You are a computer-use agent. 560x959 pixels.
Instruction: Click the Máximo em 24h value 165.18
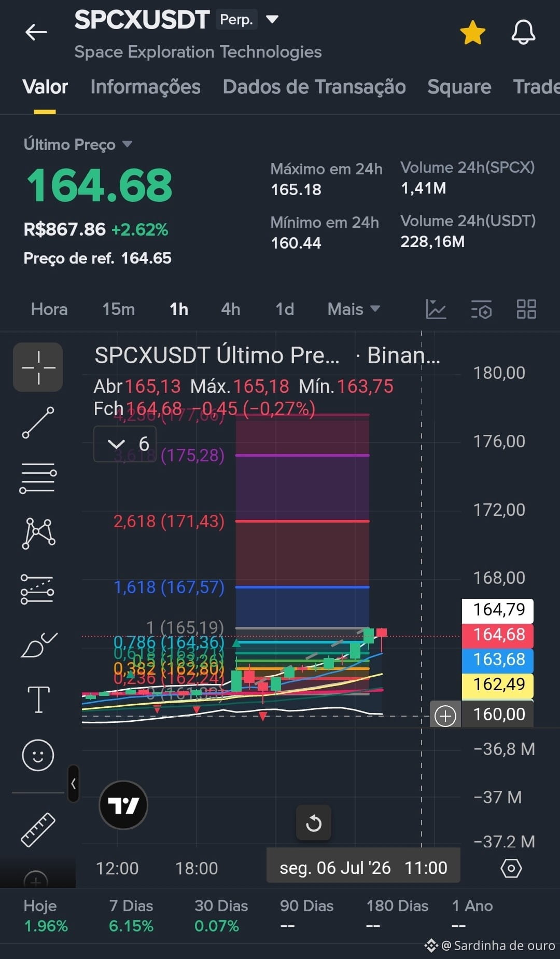[296, 190]
